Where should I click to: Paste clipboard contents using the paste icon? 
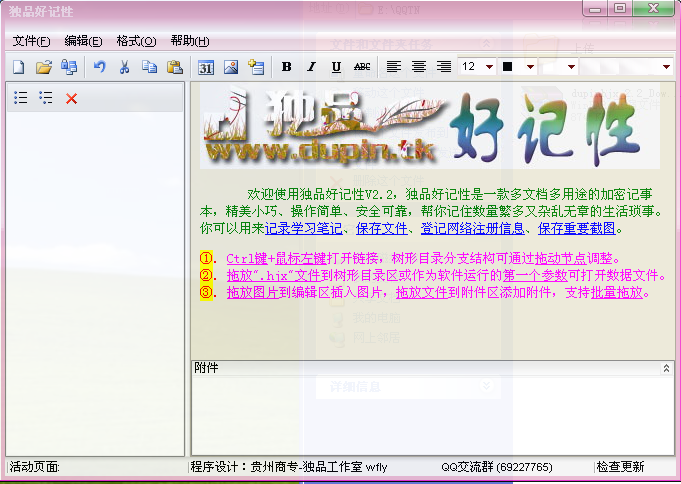pyautogui.click(x=175, y=67)
